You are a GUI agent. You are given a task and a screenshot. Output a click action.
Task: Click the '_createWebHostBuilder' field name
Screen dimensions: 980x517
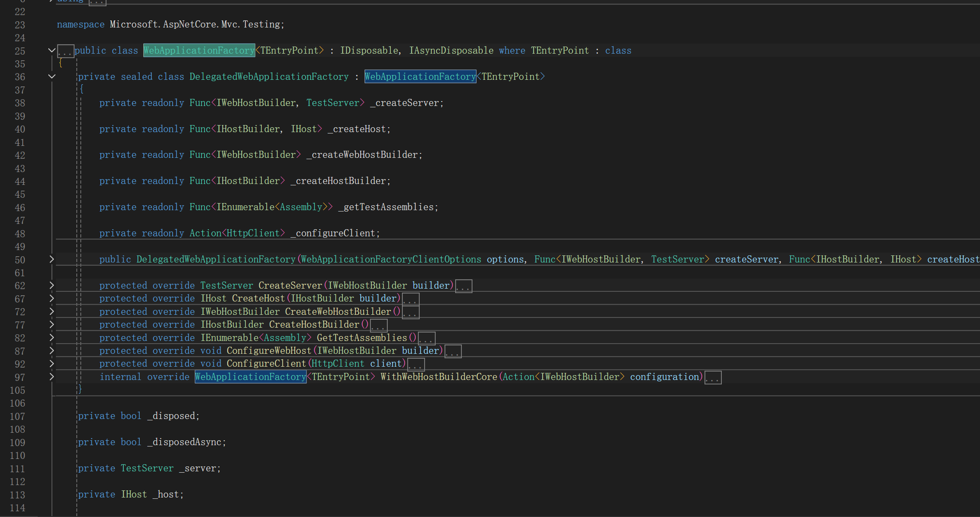[362, 155]
